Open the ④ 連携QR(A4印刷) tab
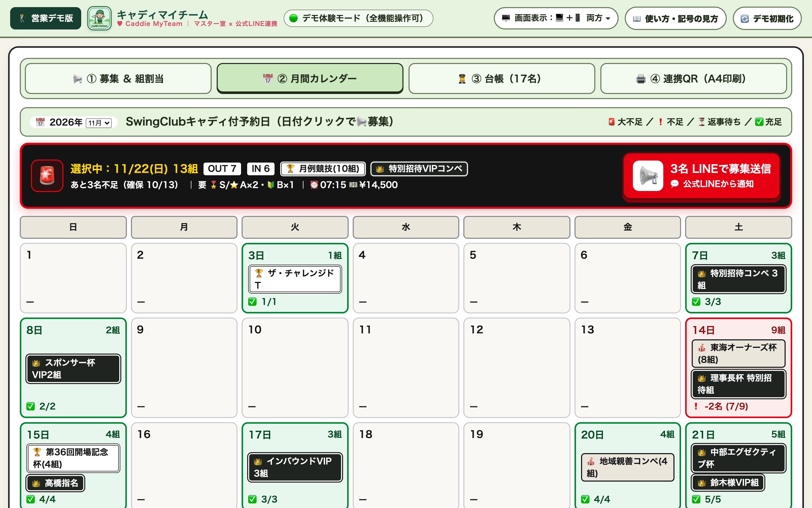This screenshot has height=508, width=812. click(693, 79)
